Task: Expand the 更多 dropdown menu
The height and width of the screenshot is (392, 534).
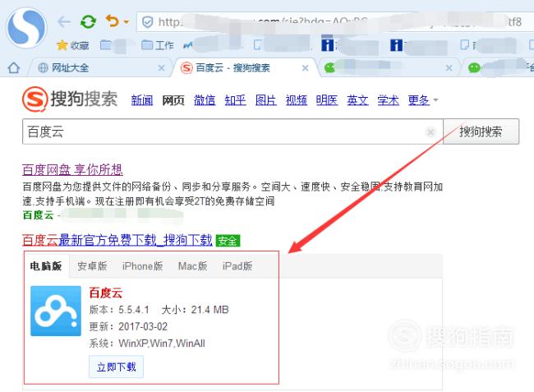Action: 423,100
